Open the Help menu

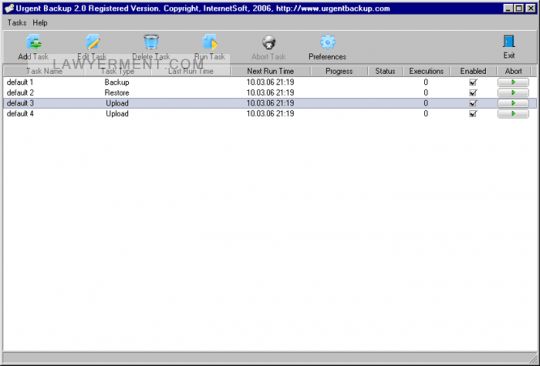[x=40, y=23]
